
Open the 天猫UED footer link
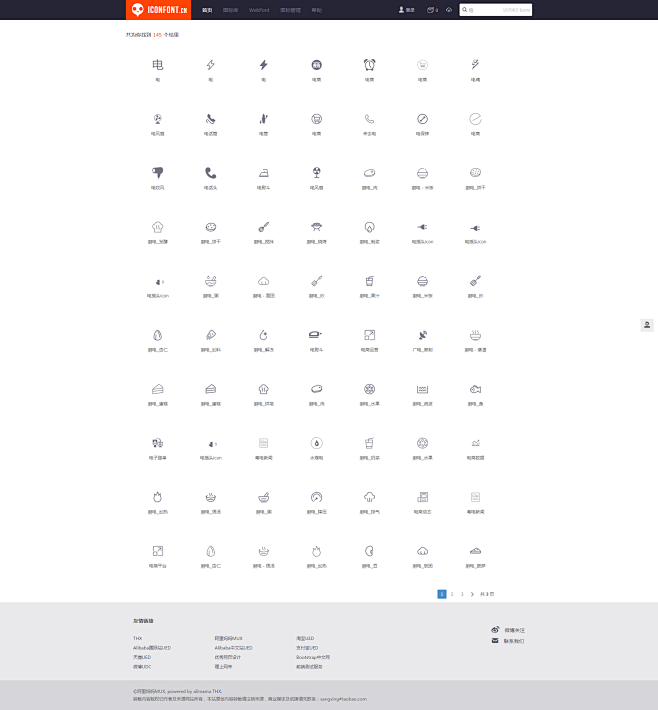pyautogui.click(x=142, y=657)
